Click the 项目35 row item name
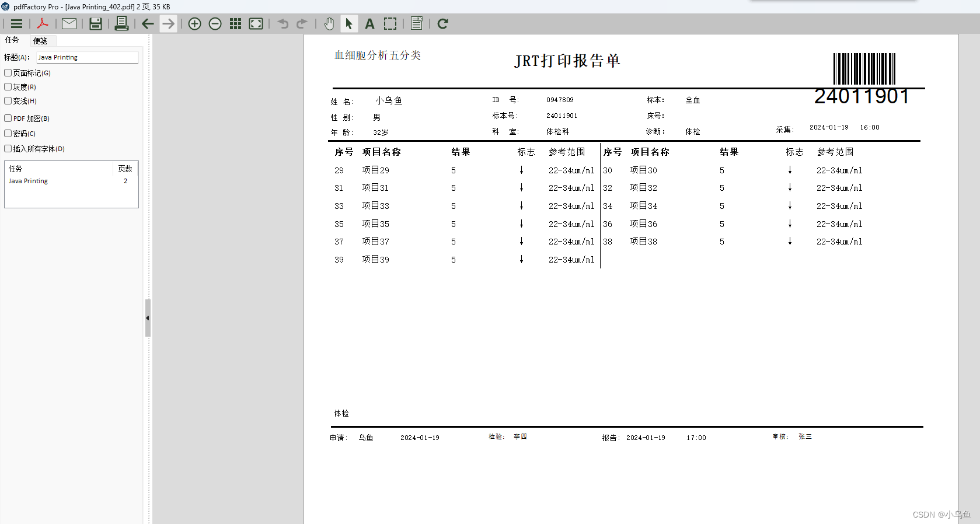The image size is (980, 524). coord(375,224)
